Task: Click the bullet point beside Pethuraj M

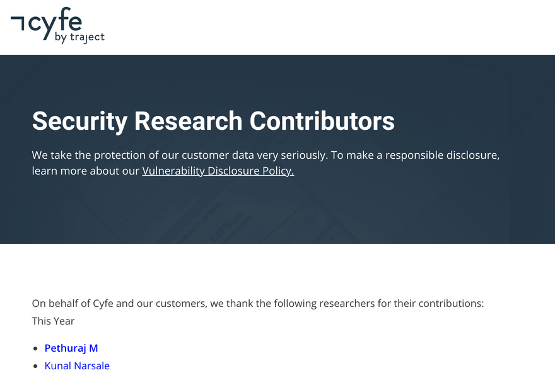Action: (x=35, y=349)
